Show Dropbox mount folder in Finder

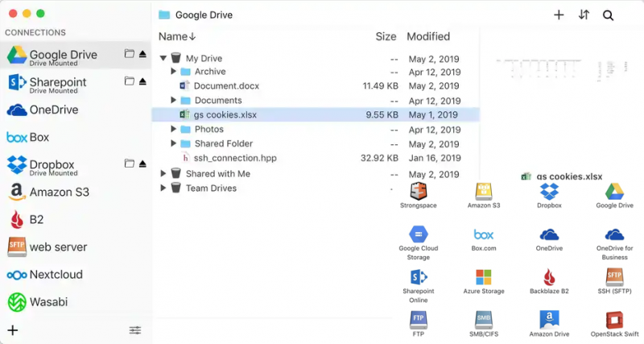tap(130, 164)
